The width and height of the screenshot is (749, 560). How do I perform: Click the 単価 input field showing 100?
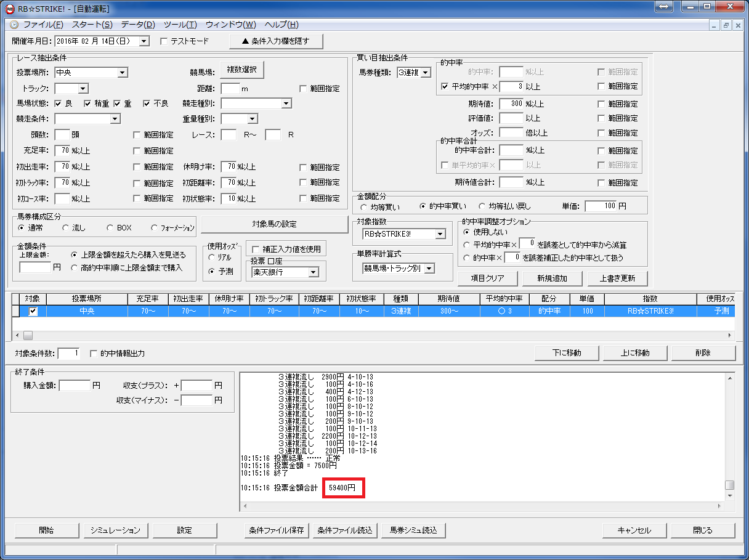coord(601,206)
